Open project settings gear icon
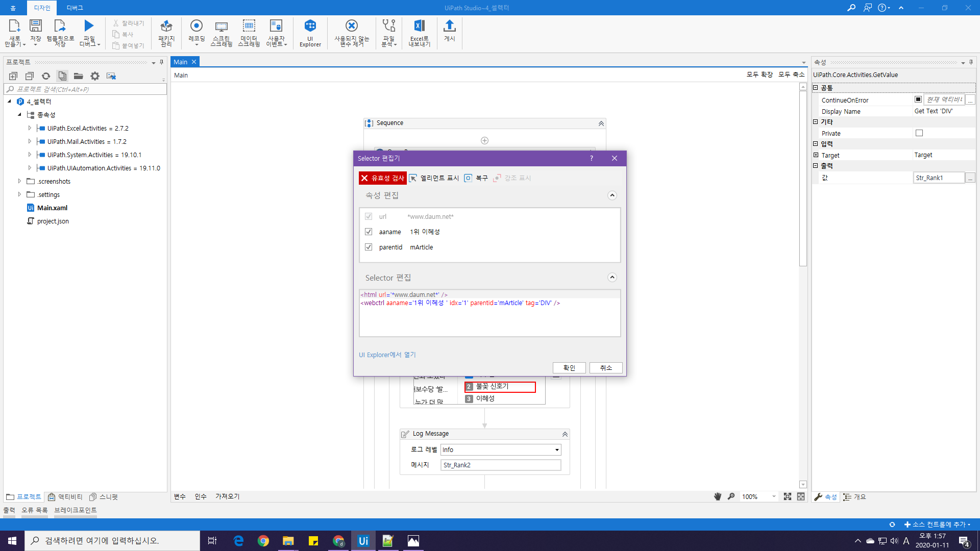 (x=95, y=76)
